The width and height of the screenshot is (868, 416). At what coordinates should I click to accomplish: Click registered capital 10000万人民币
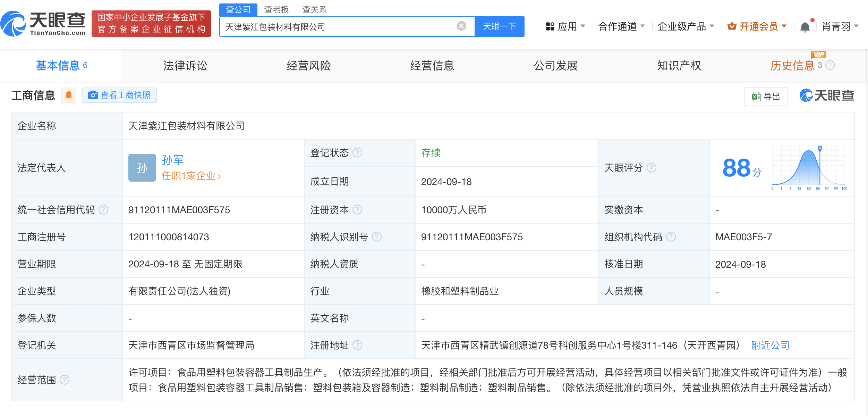454,210
